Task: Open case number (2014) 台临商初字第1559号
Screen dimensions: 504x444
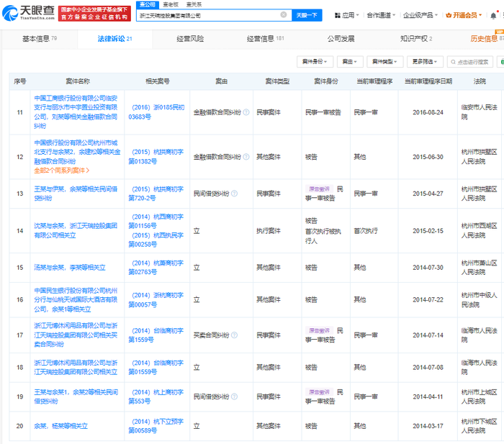Action: click(x=156, y=335)
